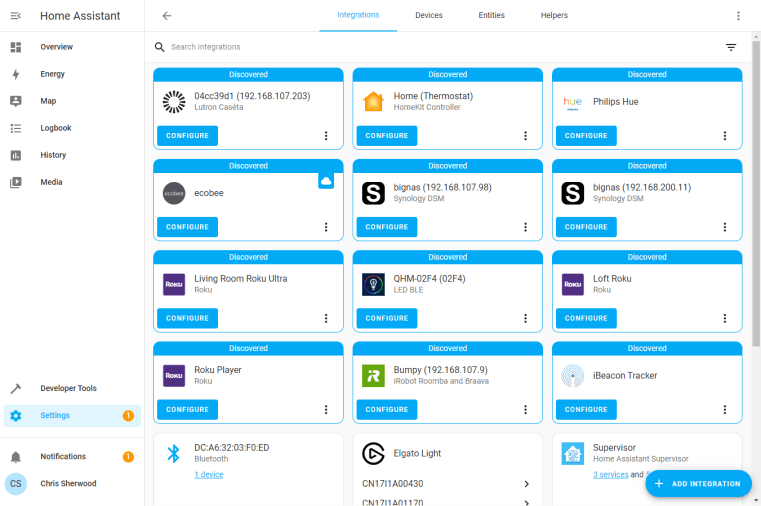This screenshot has width=761, height=506.
Task: Focus the Search integrations field
Action: point(437,47)
